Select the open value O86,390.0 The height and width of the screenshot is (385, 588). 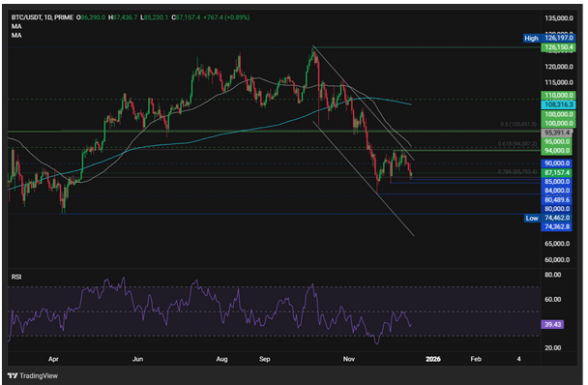click(91, 17)
